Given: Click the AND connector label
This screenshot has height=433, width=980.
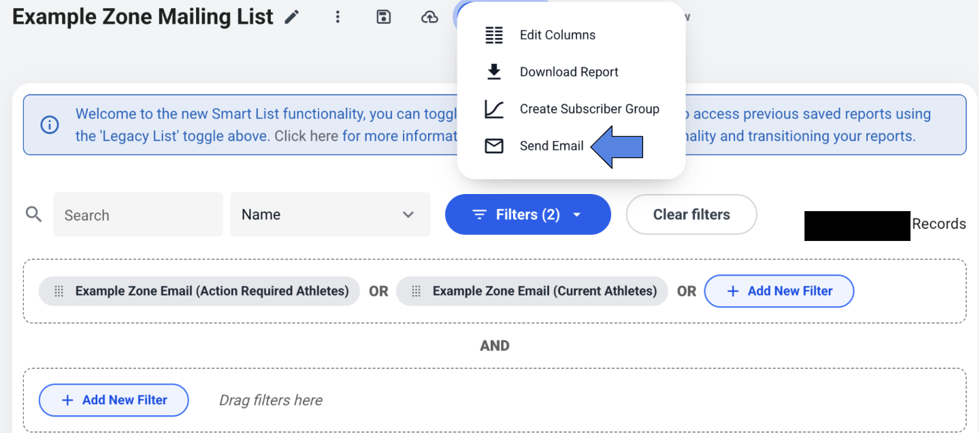Looking at the screenshot, I should [495, 346].
